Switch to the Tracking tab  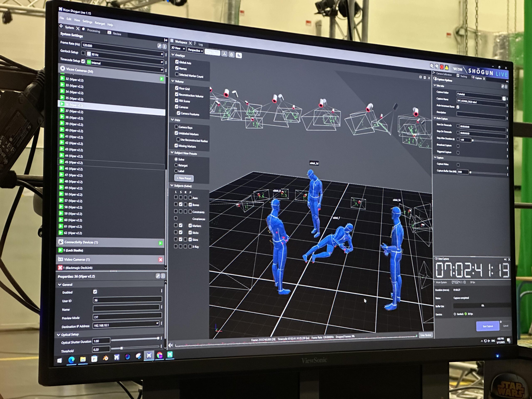[463, 76]
